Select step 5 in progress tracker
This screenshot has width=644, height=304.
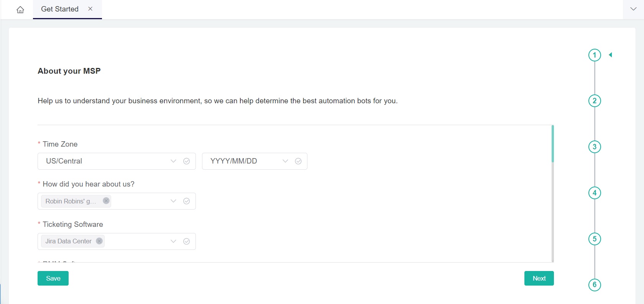click(595, 239)
